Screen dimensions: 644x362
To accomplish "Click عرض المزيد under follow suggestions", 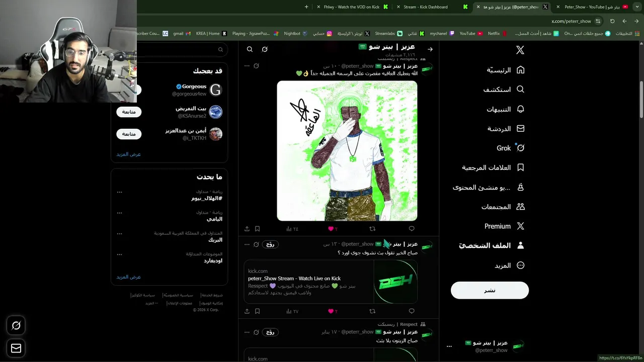I will click(x=129, y=154).
